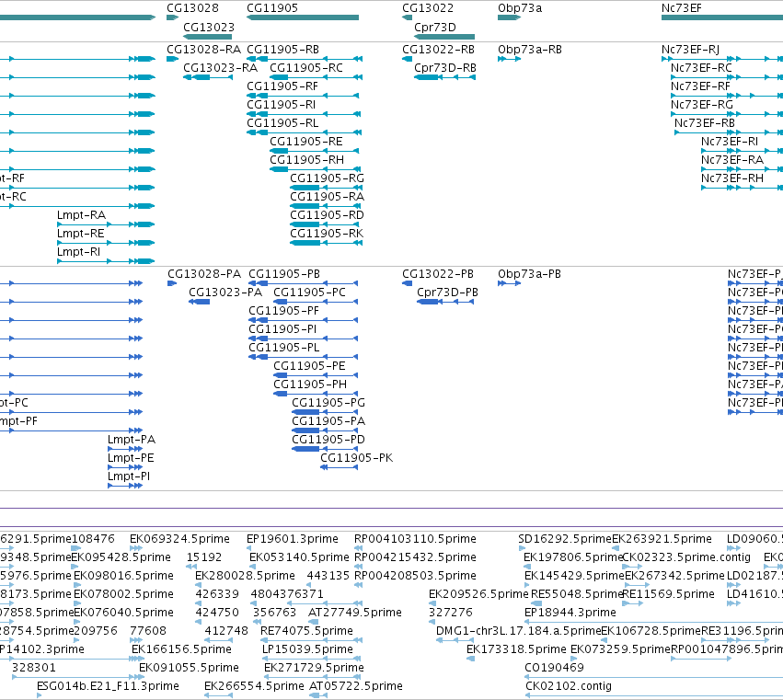Open EST RE74075.5prime
Viewport: 783px width, 700px height.
tap(306, 631)
